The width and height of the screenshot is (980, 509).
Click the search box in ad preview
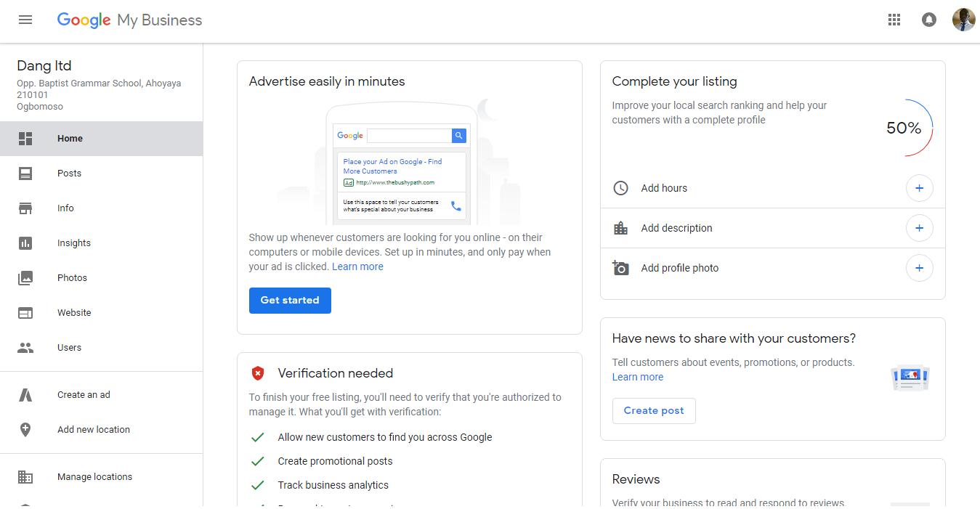pyautogui.click(x=410, y=136)
